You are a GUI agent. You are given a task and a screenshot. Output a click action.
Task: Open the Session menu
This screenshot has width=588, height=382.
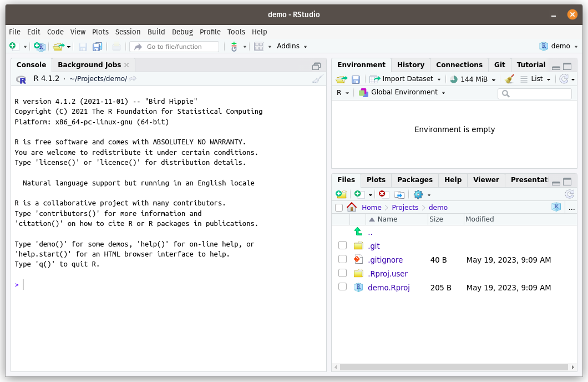128,32
